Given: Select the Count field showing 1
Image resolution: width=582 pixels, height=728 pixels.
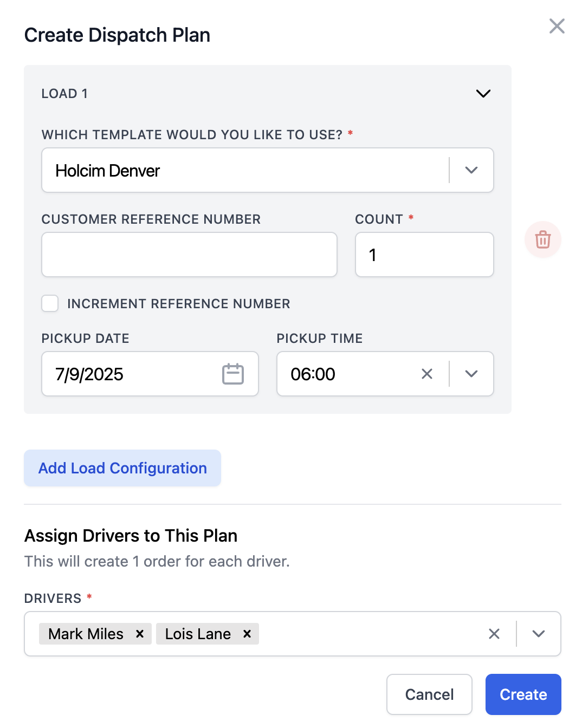Looking at the screenshot, I should [x=424, y=255].
